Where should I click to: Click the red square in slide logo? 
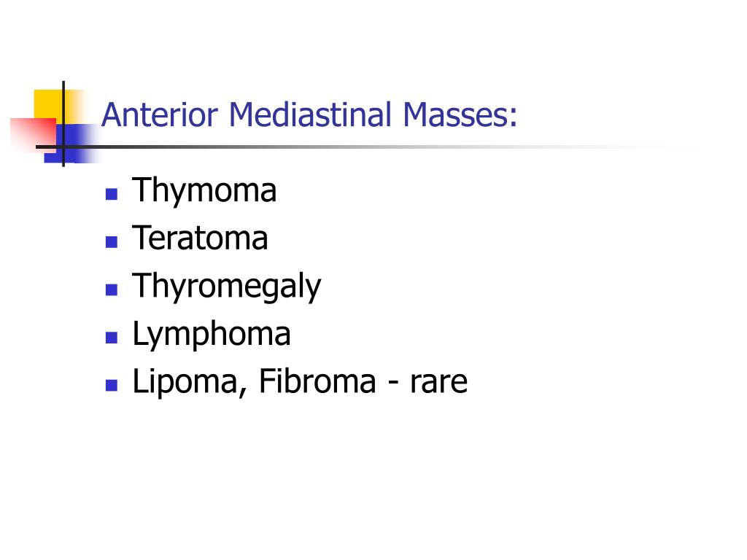pyautogui.click(x=32, y=133)
